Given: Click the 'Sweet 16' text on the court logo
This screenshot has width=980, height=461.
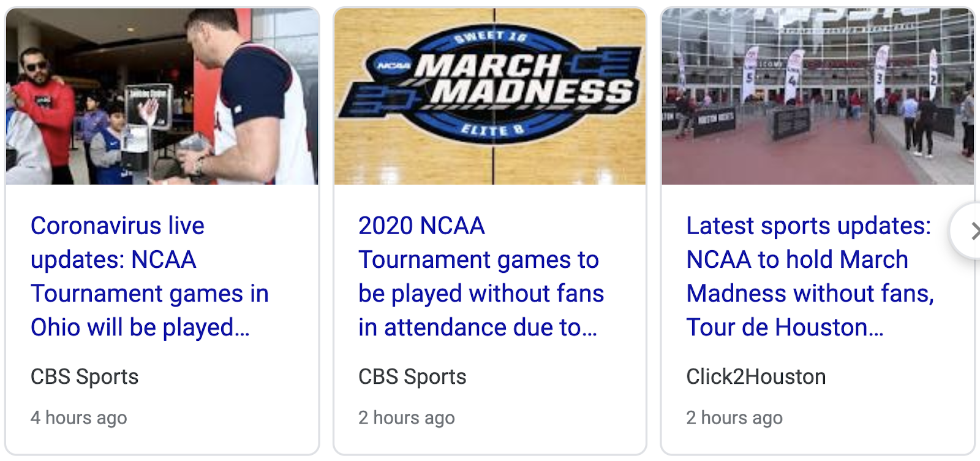Looking at the screenshot, I should [x=490, y=37].
